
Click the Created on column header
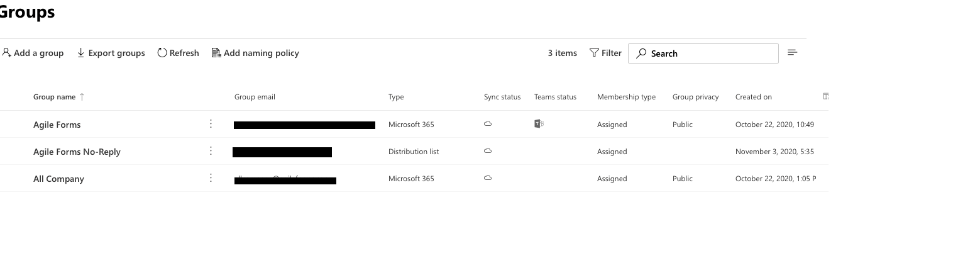pyautogui.click(x=754, y=97)
